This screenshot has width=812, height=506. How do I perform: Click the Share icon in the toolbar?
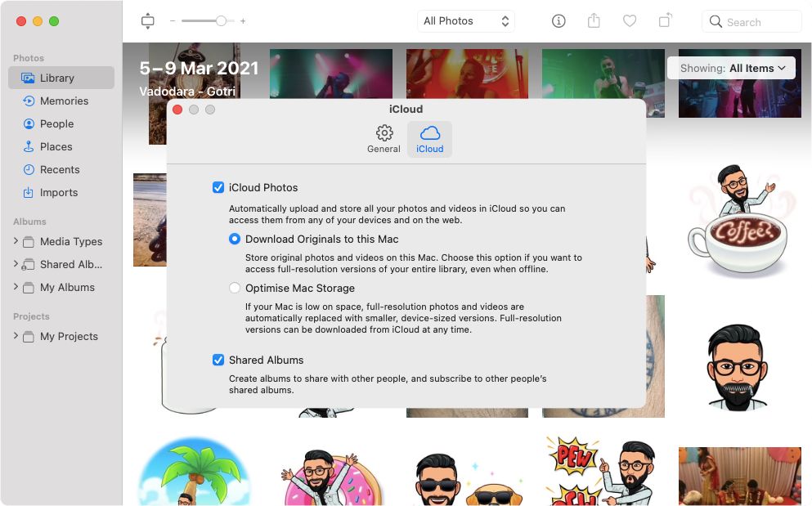point(594,21)
